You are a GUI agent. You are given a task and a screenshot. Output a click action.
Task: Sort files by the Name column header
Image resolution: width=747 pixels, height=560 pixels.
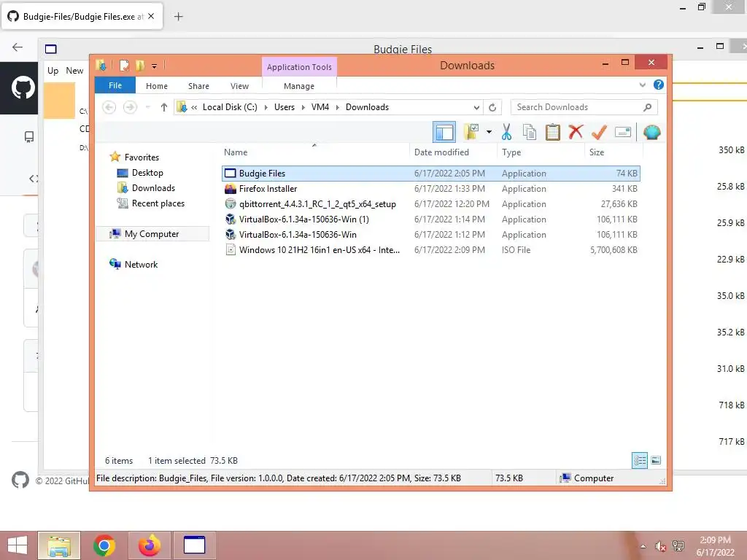tap(314, 152)
